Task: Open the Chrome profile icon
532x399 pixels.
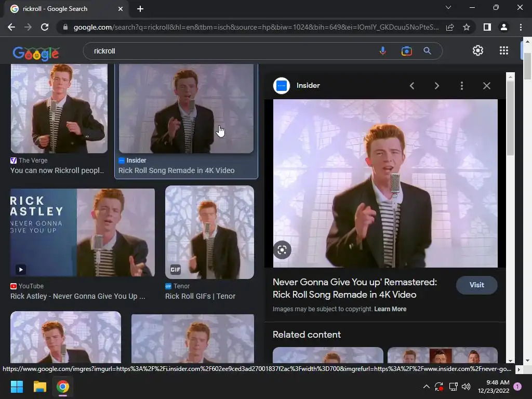Action: pos(504,27)
